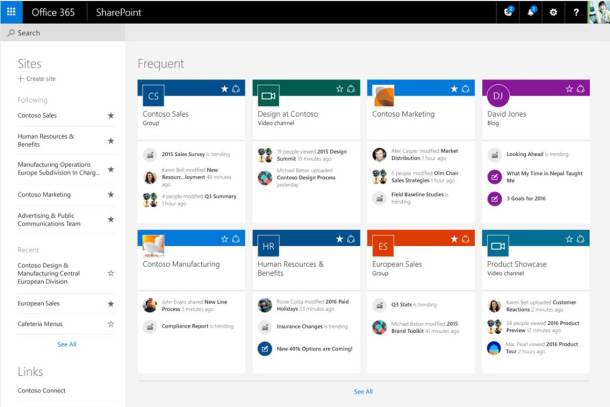Click inside the Search box
610x407 pixels.
tap(63, 33)
